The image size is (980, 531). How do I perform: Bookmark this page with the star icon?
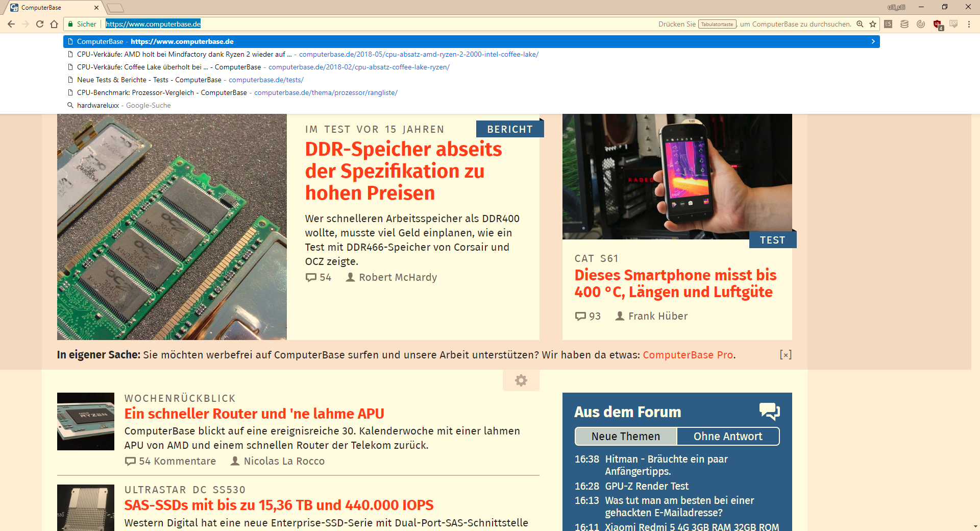point(873,24)
